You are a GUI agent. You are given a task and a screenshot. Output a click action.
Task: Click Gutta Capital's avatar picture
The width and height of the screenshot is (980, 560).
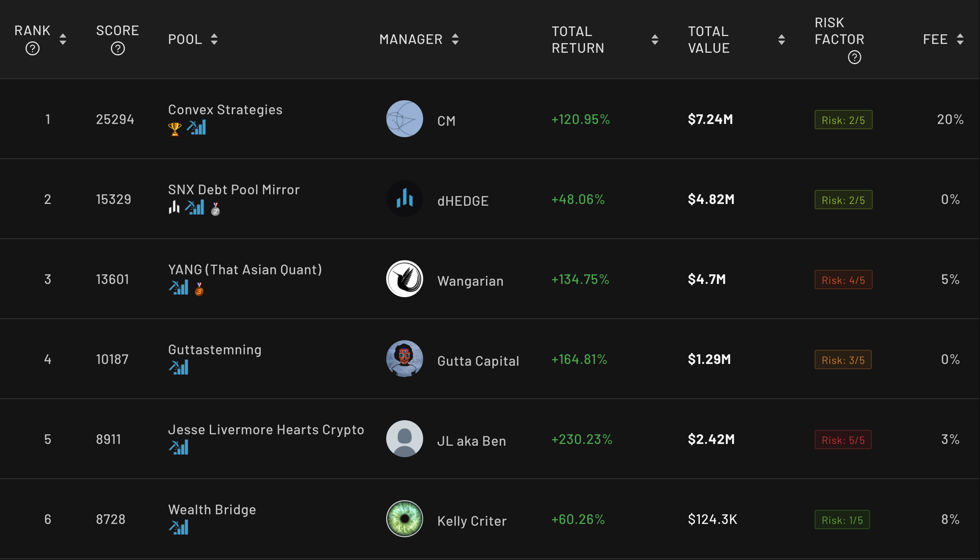click(x=404, y=359)
